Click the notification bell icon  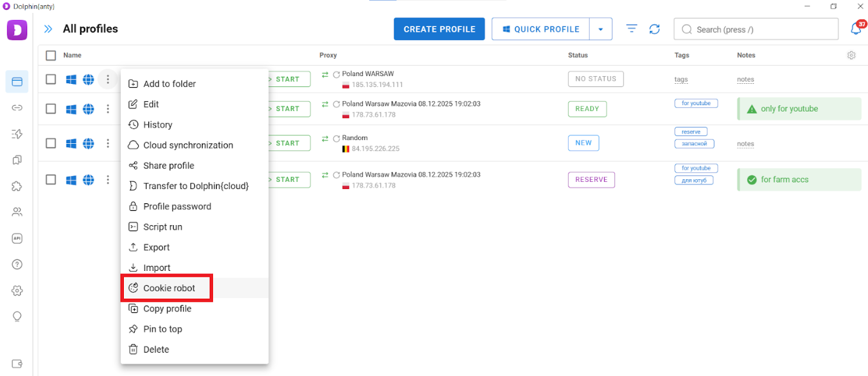[x=856, y=29]
